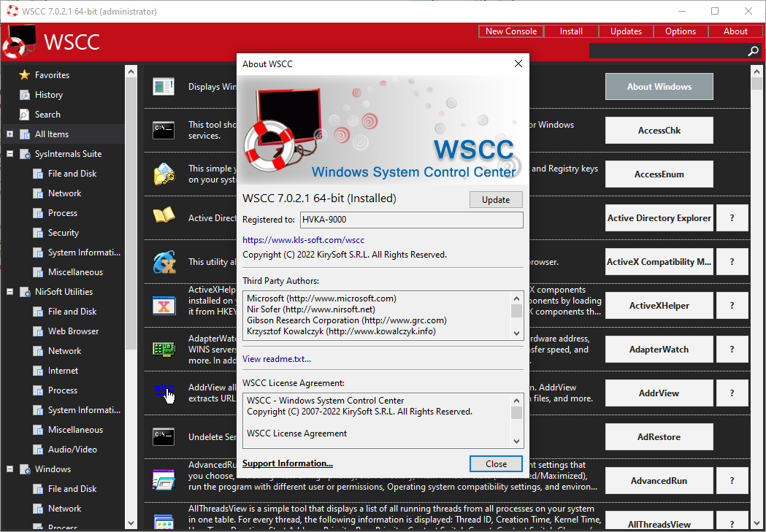Click the AdRestore console icon
Screen dimensions: 766x532
click(163, 436)
